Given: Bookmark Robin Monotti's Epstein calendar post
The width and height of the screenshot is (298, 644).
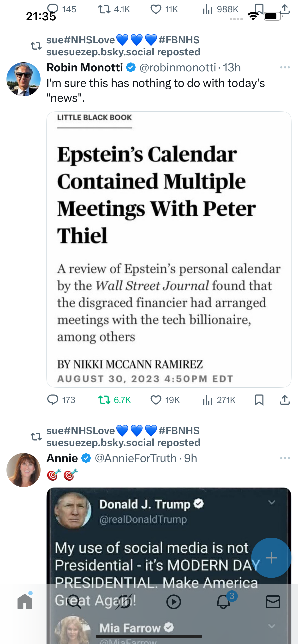Looking at the screenshot, I should pos(259,400).
